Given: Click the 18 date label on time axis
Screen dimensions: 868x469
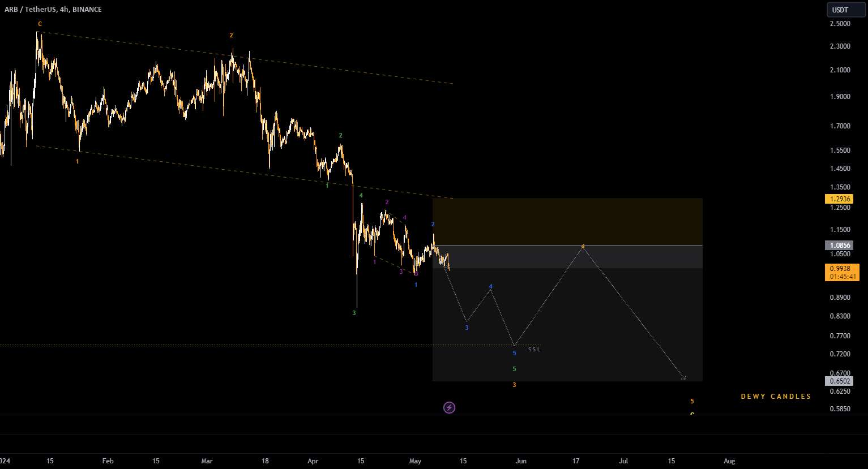Looking at the screenshot, I should click(x=265, y=461).
